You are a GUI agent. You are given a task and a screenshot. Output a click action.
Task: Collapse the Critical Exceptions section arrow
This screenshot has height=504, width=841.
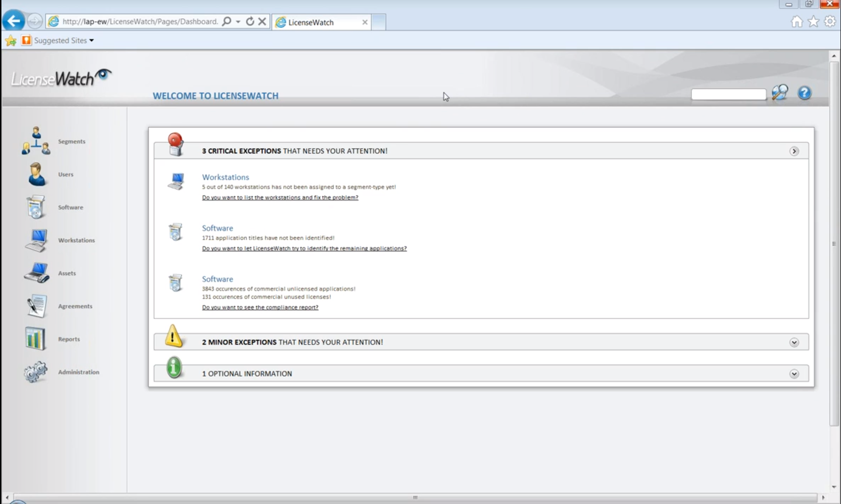[x=794, y=151]
